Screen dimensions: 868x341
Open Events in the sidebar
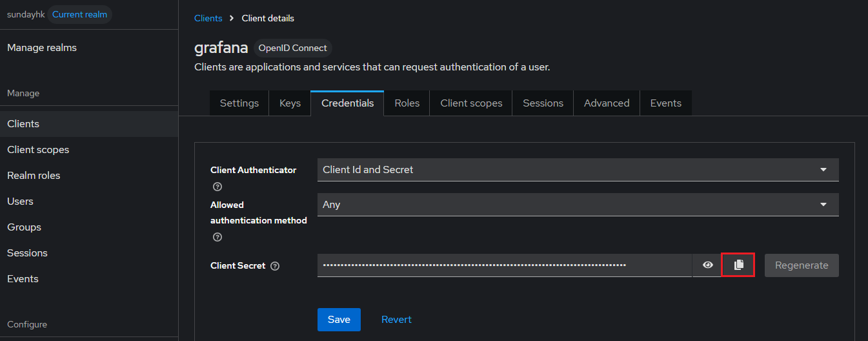coord(89,279)
